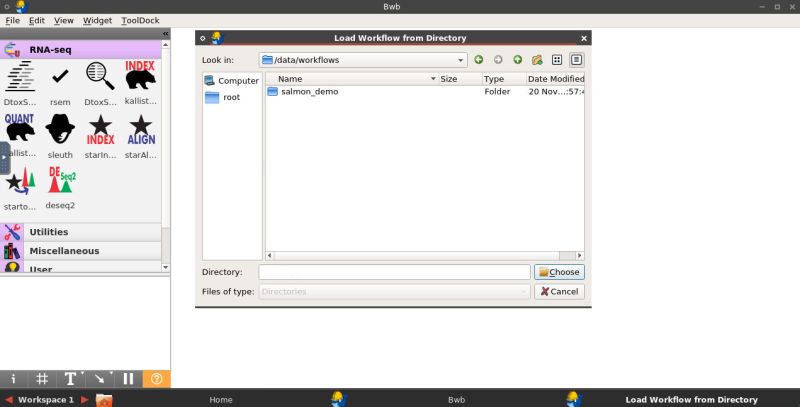
Task: Click the Size column header
Action: click(460, 79)
